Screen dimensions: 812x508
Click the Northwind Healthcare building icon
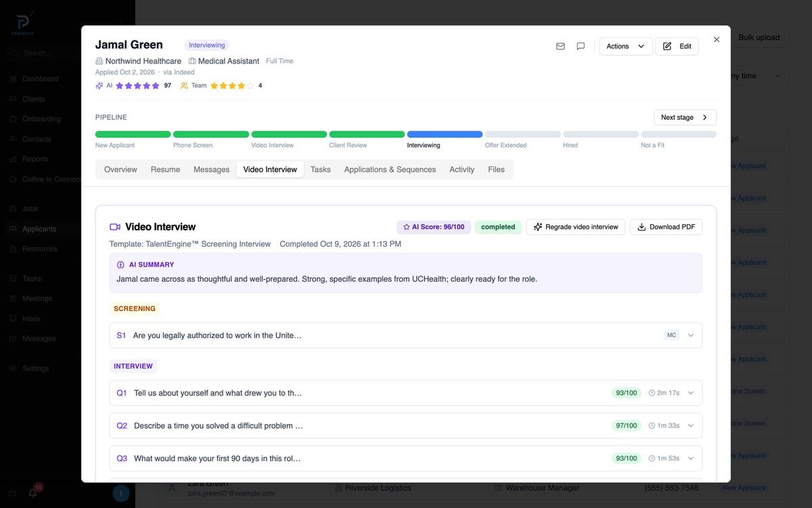(x=99, y=61)
